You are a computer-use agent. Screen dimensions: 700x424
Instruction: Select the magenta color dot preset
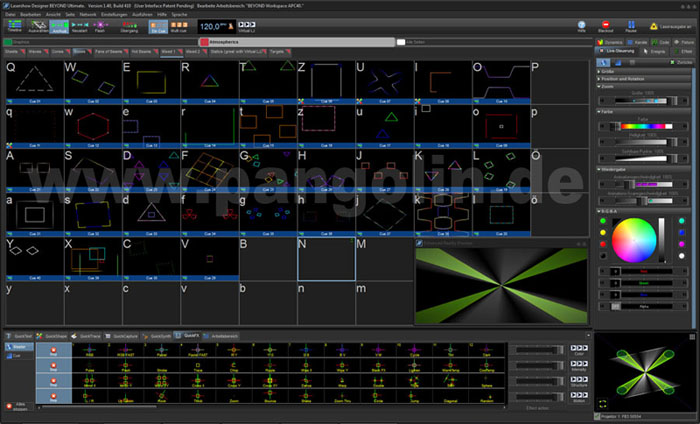(x=682, y=244)
